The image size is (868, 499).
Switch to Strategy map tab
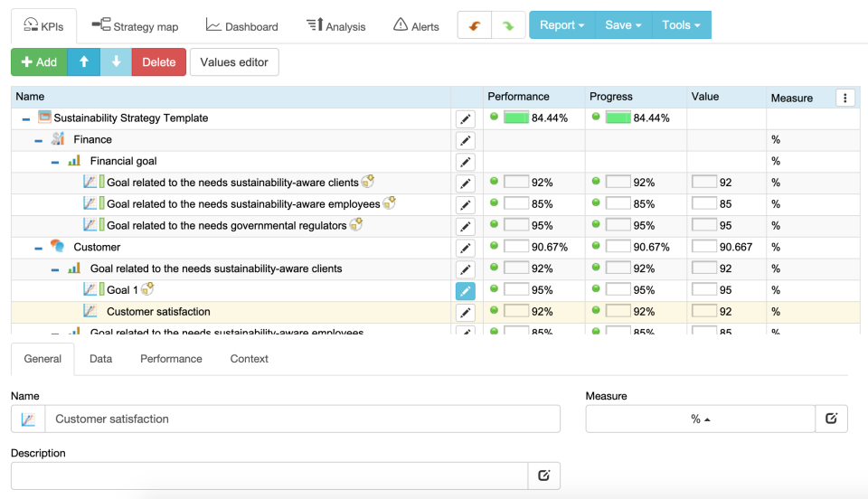tap(135, 26)
